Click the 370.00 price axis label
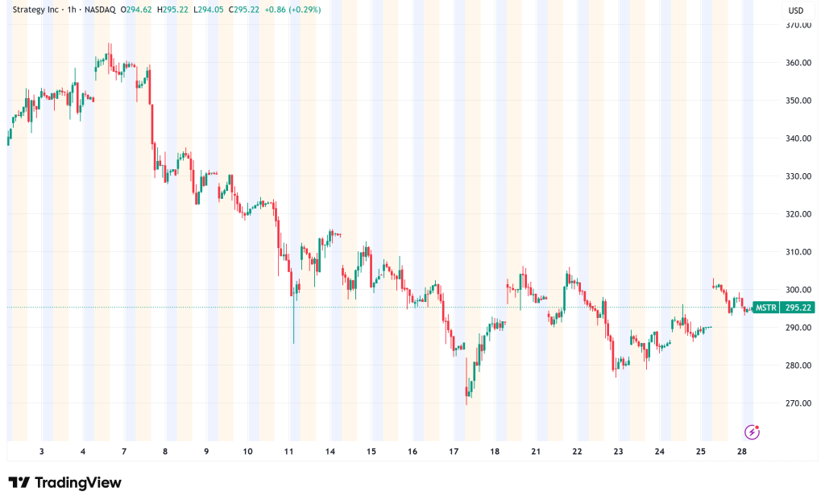 tap(798, 25)
